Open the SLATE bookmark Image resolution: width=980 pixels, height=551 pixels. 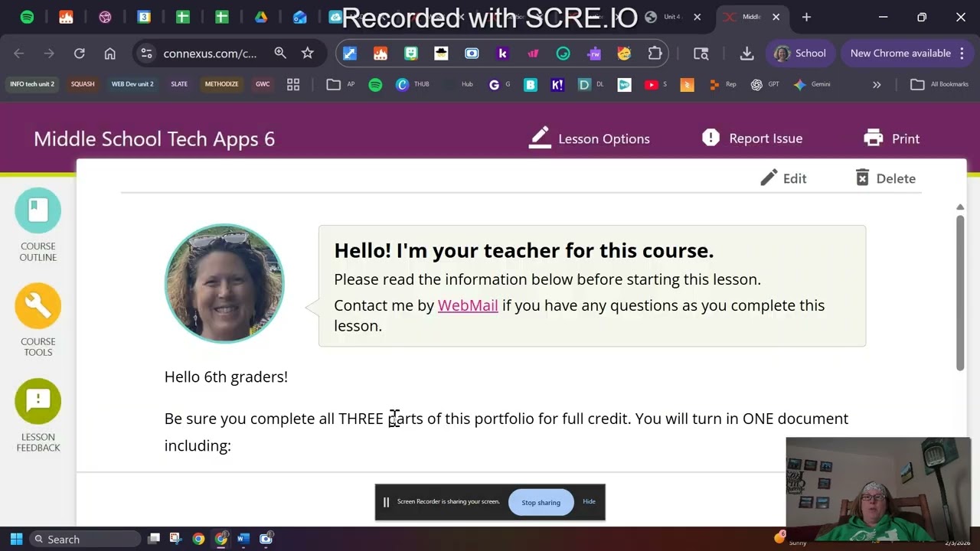pos(179,84)
